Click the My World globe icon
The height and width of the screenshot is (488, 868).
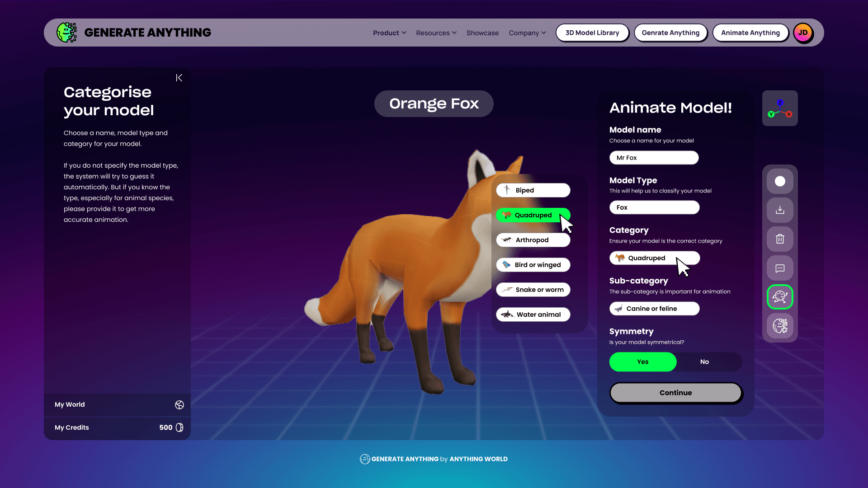179,405
